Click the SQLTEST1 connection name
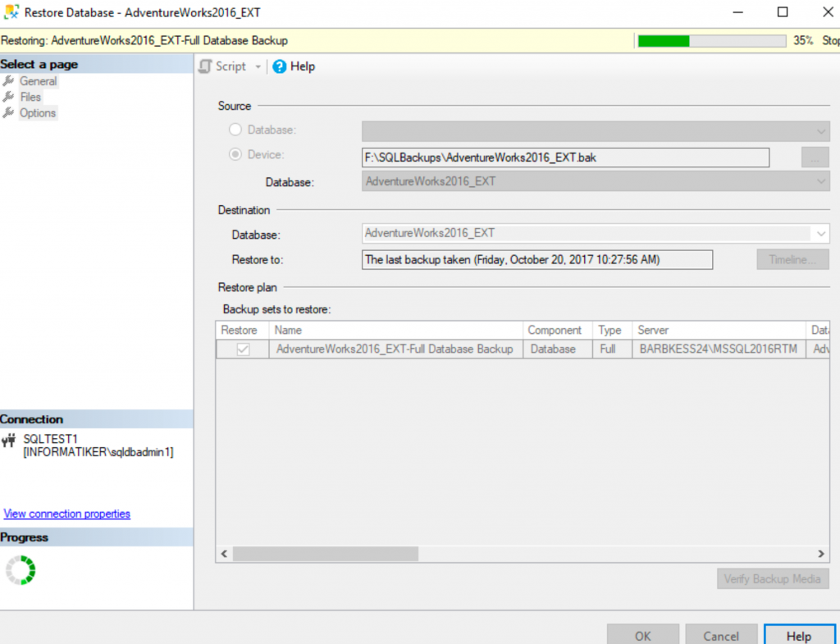The width and height of the screenshot is (840, 644). point(50,440)
